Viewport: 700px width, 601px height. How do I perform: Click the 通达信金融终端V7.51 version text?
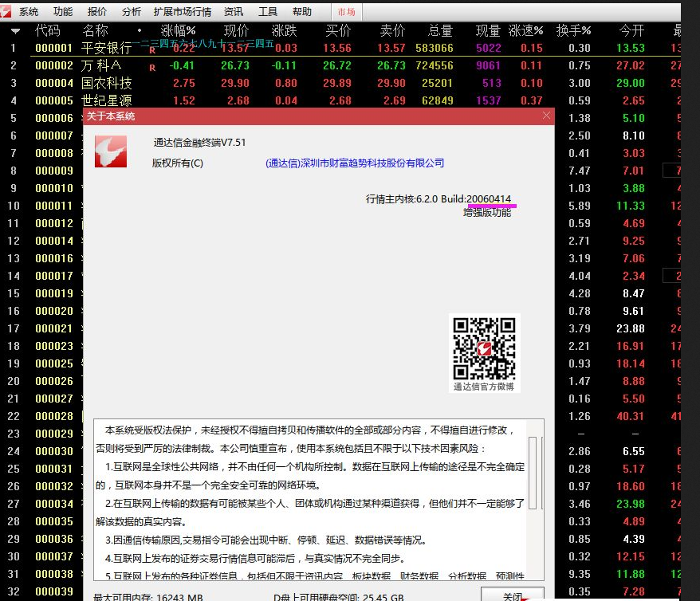point(199,143)
